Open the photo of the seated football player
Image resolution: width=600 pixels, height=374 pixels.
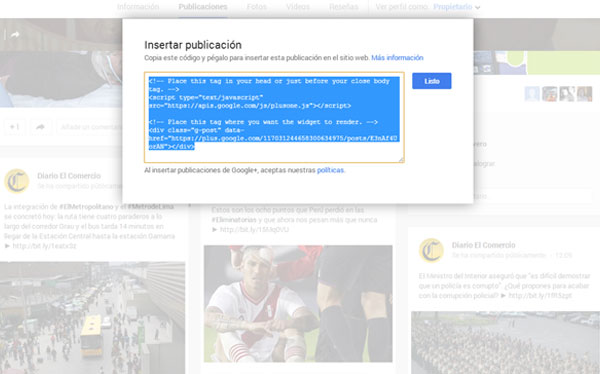click(298, 304)
